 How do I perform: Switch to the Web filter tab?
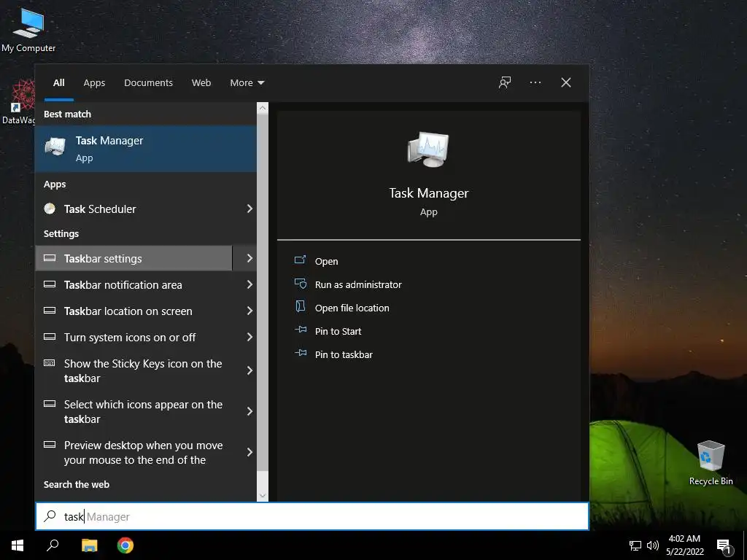tap(201, 83)
